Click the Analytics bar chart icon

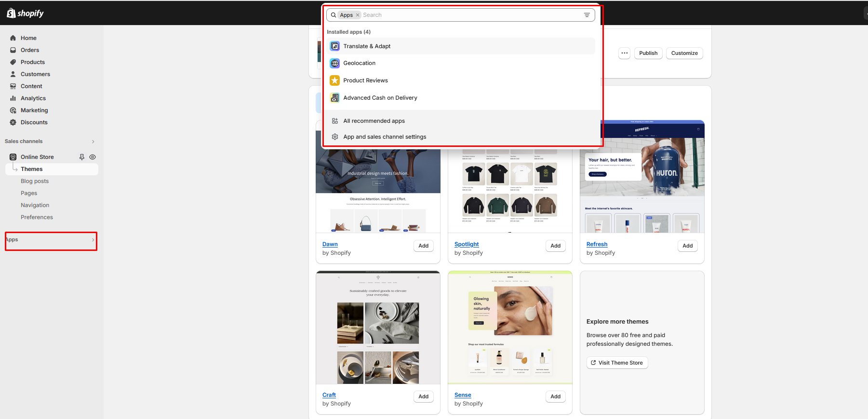pyautogui.click(x=13, y=98)
